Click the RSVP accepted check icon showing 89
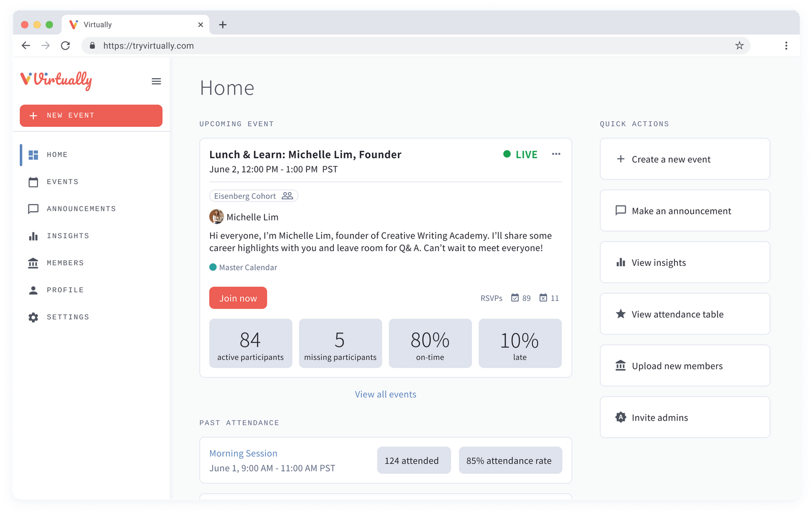 (x=515, y=298)
